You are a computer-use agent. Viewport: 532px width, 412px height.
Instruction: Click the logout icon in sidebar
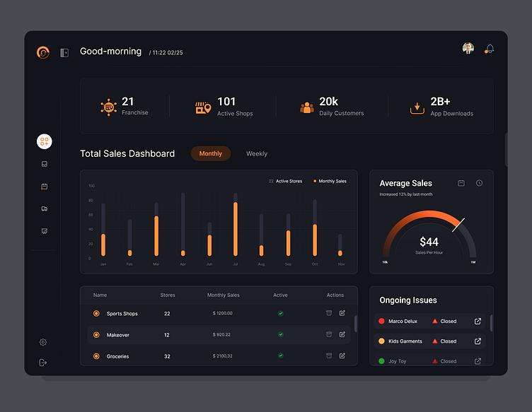coord(43,363)
